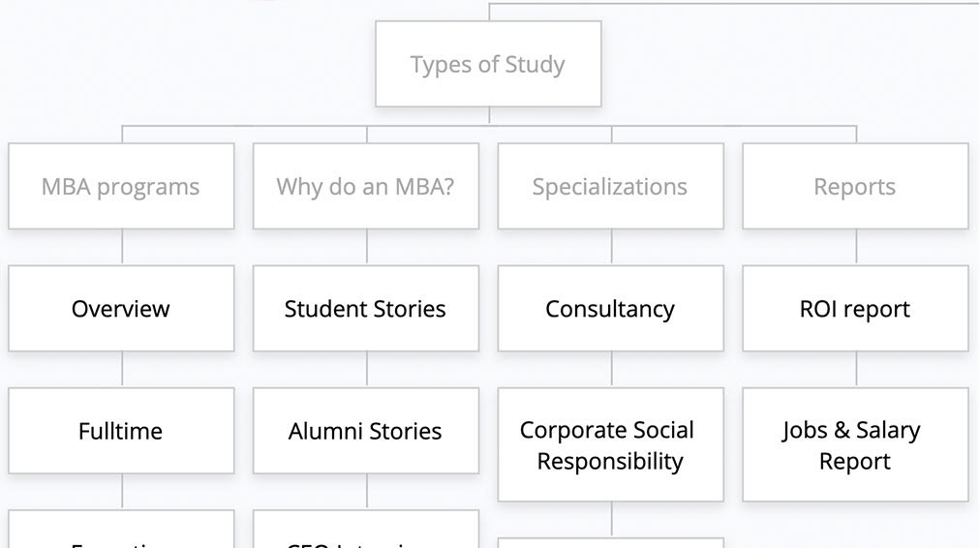Open the Why do an MBA? node

click(366, 186)
